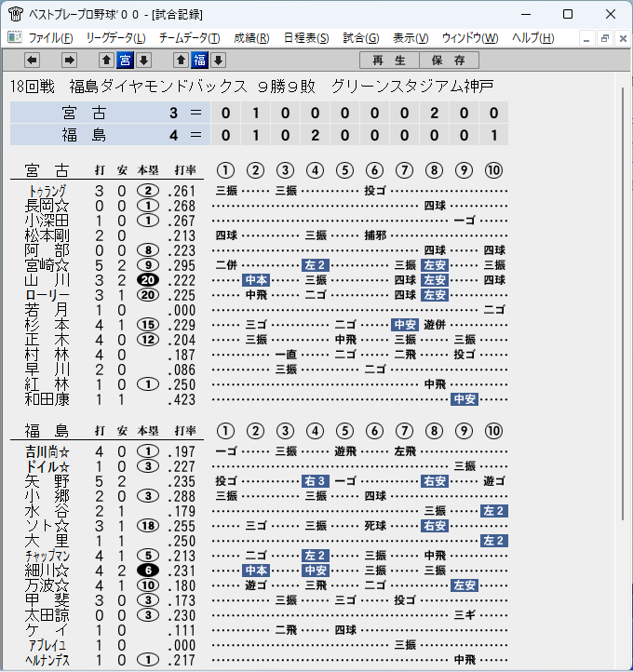Screen dimensions: 633x672
Task: Click 水谷's 左2 double in inning 10
Action: pos(494,511)
